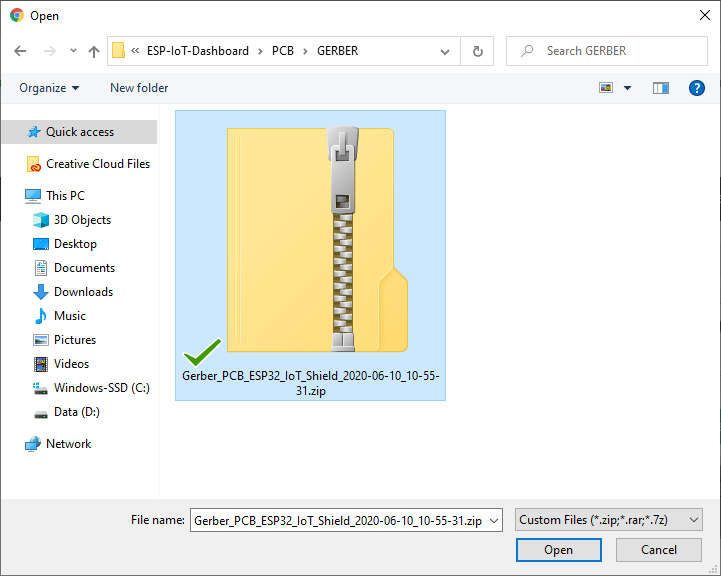Create a New folder
The height and width of the screenshot is (576, 721).
coord(139,88)
